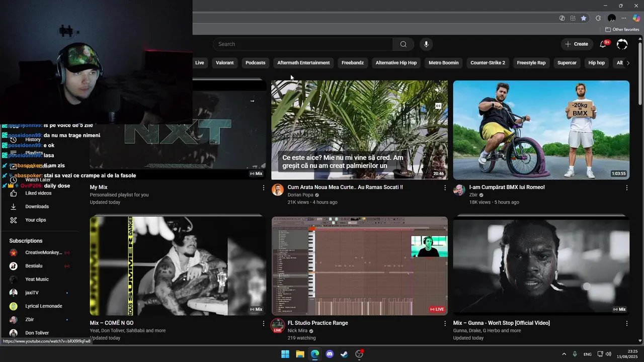Click in the YouTube Search field
The image size is (644, 362).
(x=303, y=44)
